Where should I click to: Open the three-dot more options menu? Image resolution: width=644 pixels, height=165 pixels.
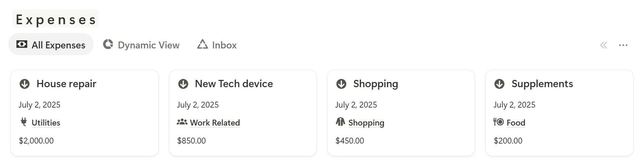(x=623, y=45)
